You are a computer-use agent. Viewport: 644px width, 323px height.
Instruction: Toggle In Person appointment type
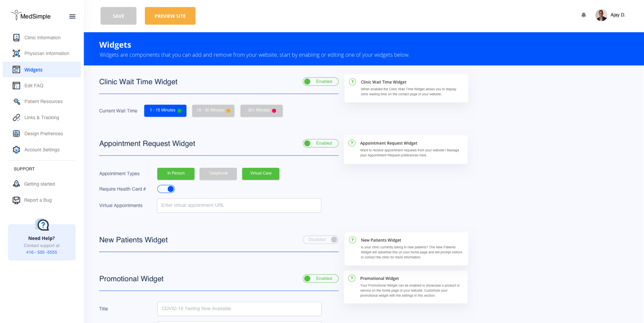tap(176, 174)
